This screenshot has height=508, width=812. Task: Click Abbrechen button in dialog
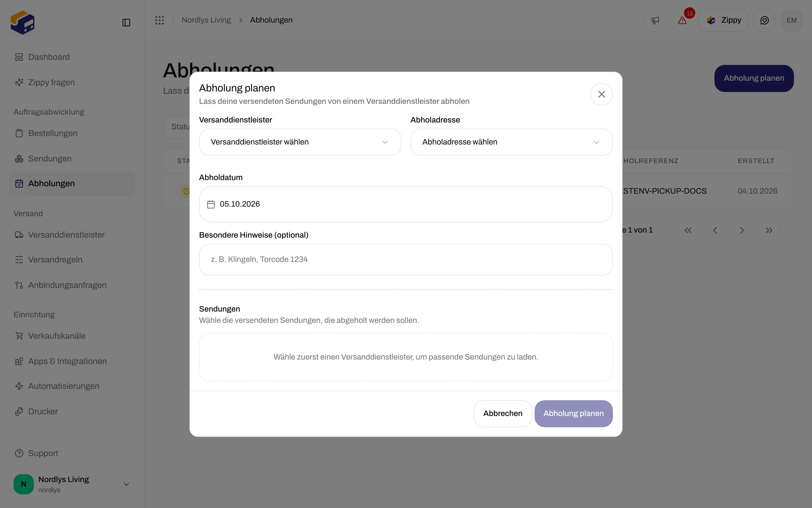(x=503, y=413)
